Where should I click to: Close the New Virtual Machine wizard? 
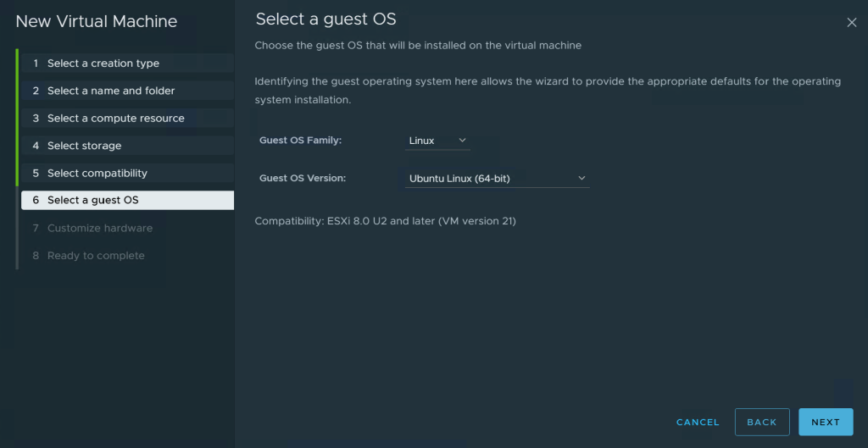tap(851, 23)
